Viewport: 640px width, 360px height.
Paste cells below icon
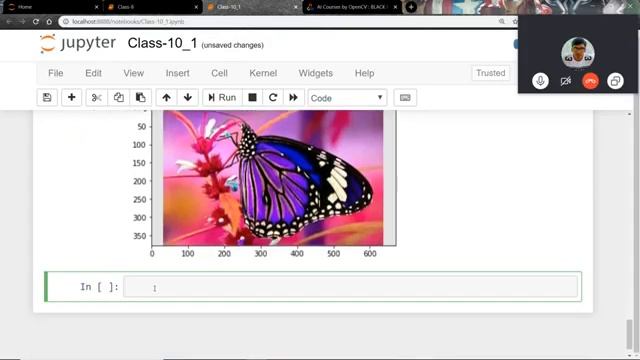point(140,98)
